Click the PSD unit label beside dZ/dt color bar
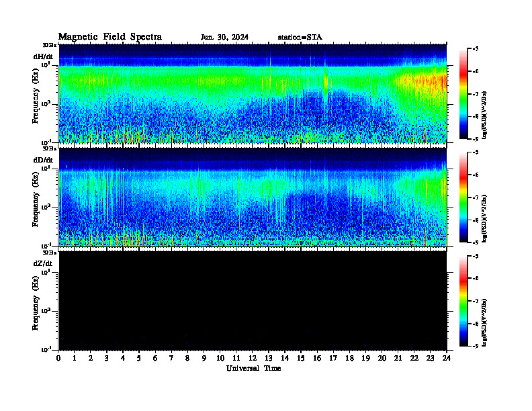Screen dimensions: 532x411 (484, 322)
